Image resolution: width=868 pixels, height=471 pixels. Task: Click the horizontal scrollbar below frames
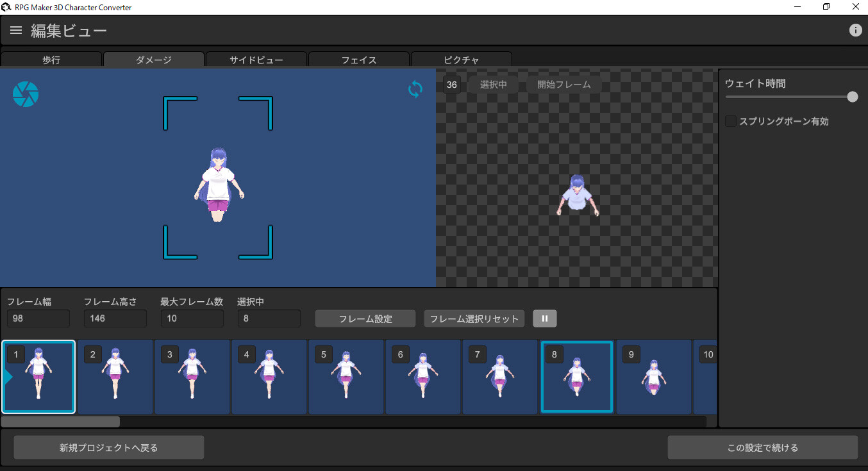(x=60, y=421)
